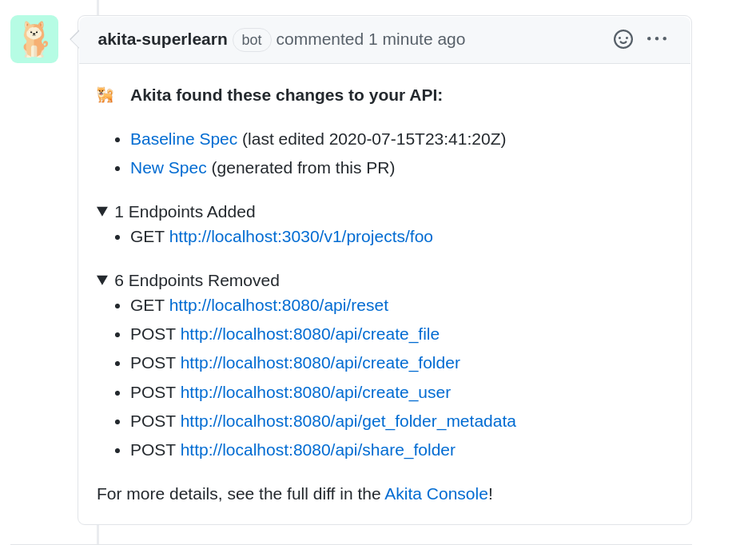Click the '1 Endpoints Added' summary text
This screenshot has width=756, height=545.
pyautogui.click(x=185, y=212)
